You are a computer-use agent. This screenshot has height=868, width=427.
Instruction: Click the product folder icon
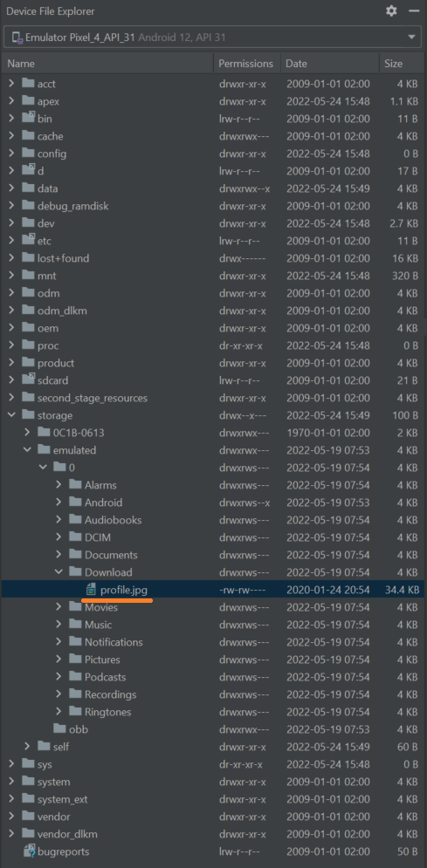click(28, 363)
